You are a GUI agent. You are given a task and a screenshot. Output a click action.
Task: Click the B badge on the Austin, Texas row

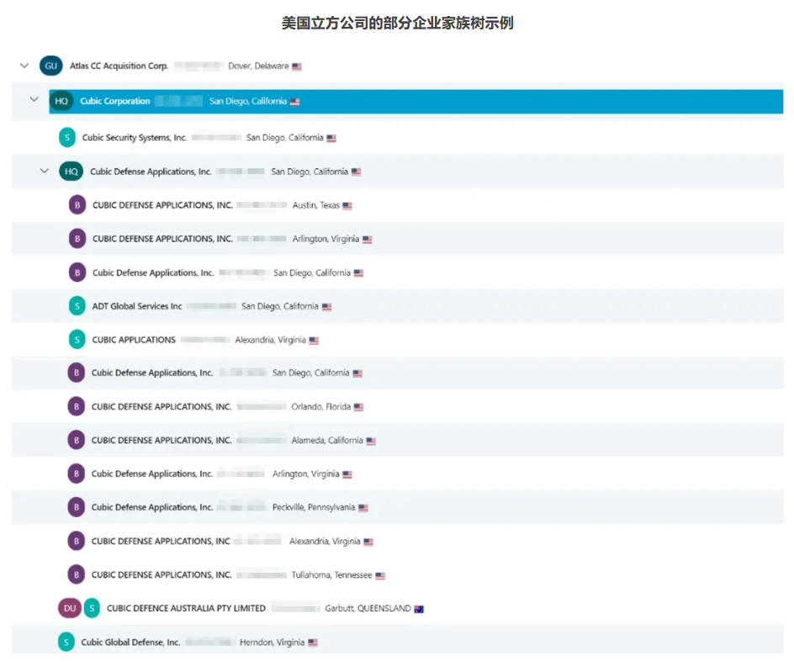pyautogui.click(x=77, y=205)
